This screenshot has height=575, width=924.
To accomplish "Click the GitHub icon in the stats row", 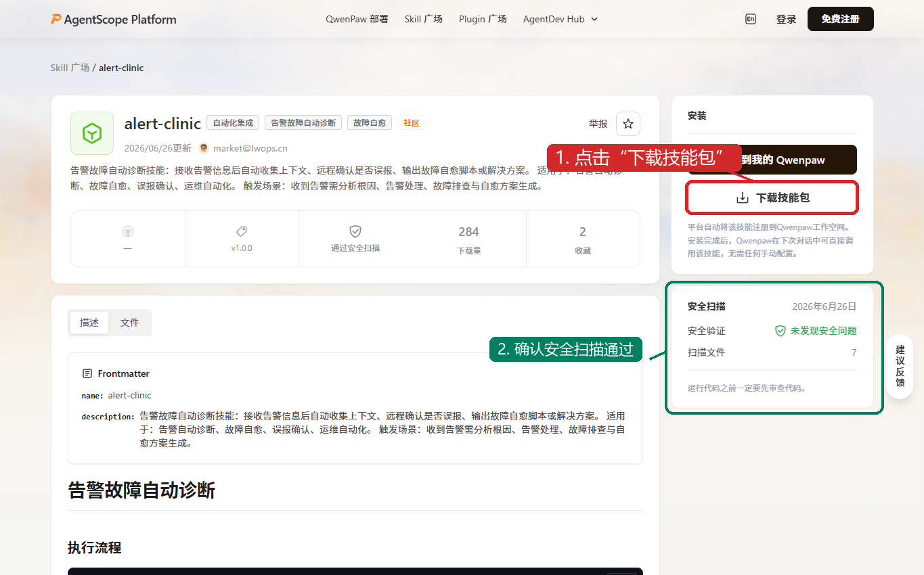I will point(128,231).
